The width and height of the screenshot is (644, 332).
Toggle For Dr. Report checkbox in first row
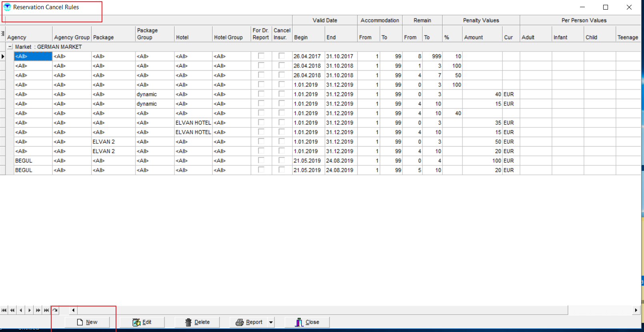261,56
